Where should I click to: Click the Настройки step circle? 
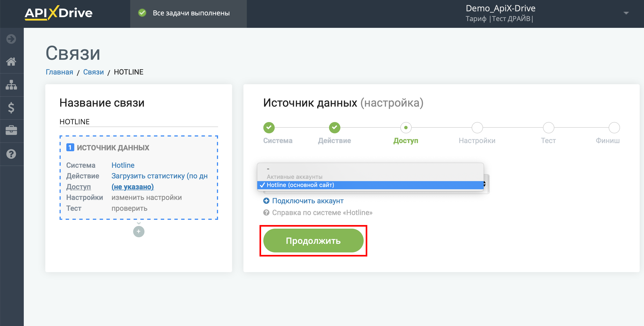pyautogui.click(x=477, y=127)
